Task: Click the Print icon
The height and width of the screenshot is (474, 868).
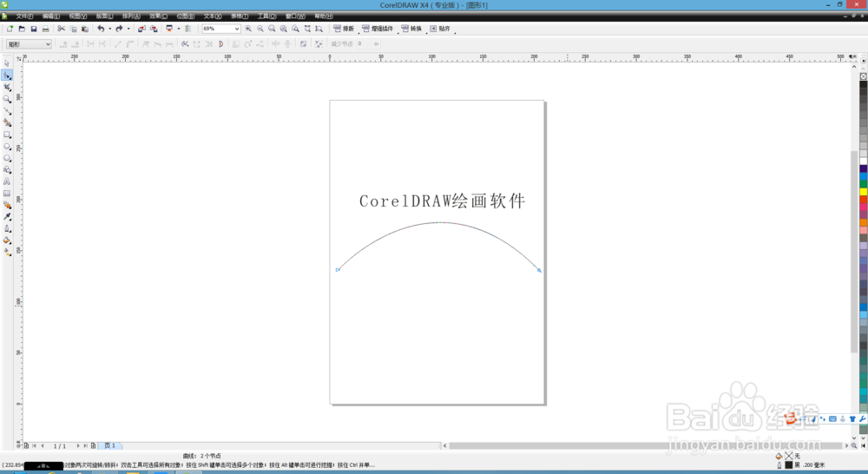Action: click(46, 29)
